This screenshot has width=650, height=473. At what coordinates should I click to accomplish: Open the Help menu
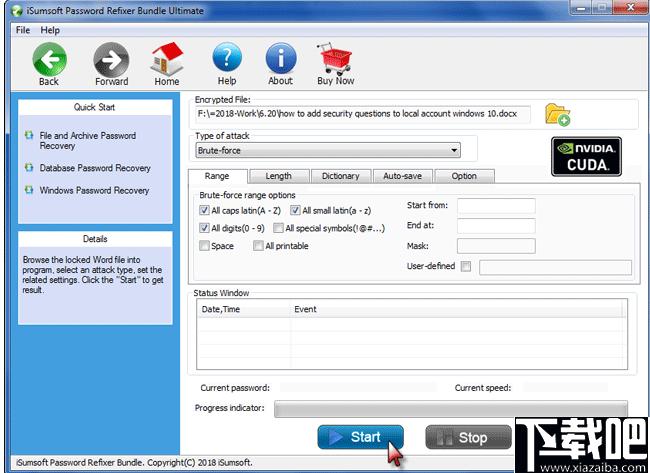click(x=50, y=30)
